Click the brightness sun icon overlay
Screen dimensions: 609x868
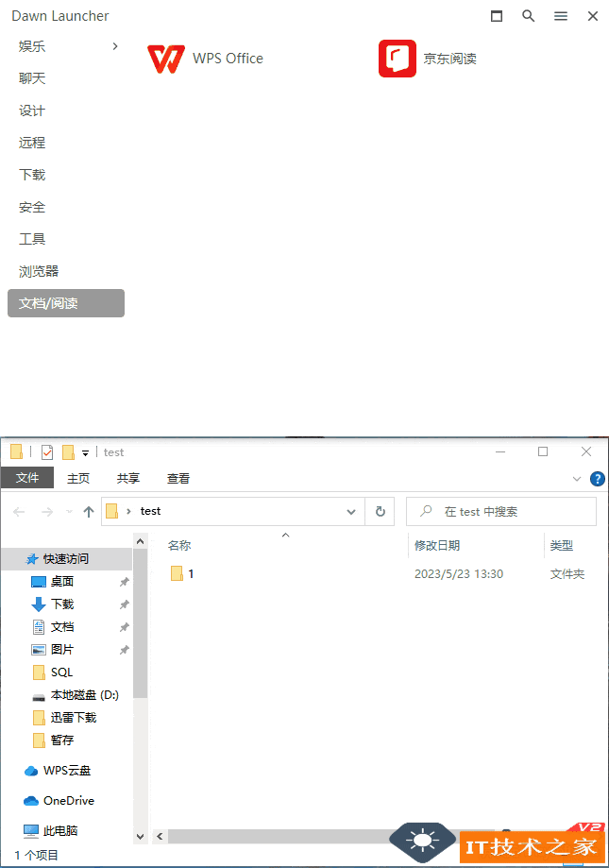tap(422, 841)
